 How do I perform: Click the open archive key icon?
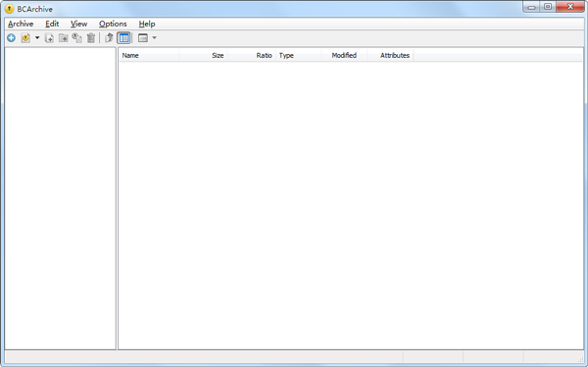[25, 38]
